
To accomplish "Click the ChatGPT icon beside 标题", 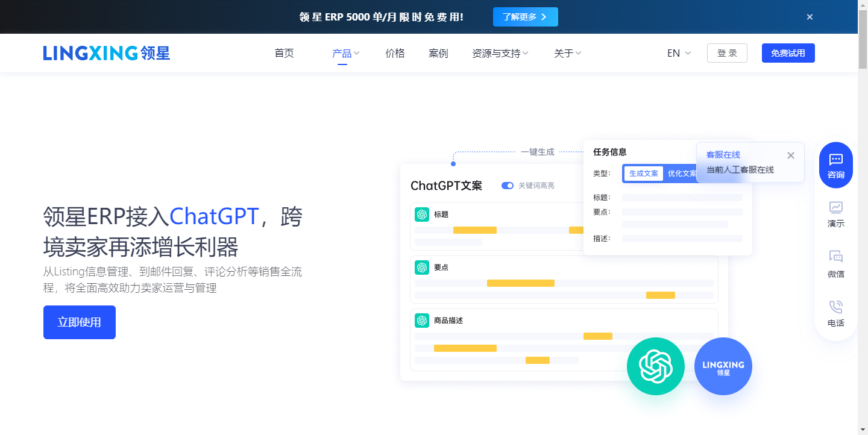I will [422, 214].
